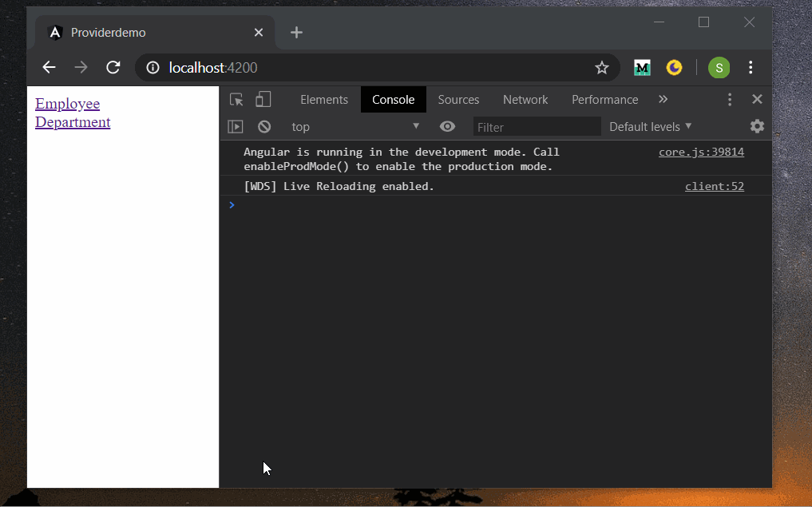Image resolution: width=812 pixels, height=507 pixels.
Task: Open the Markdown extension icon
Action: point(642,68)
